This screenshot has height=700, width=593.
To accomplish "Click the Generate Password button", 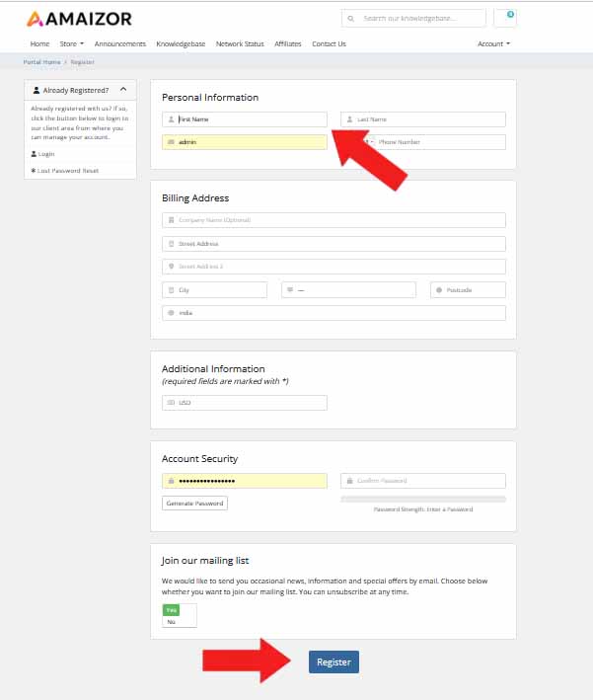I will pyautogui.click(x=194, y=504).
